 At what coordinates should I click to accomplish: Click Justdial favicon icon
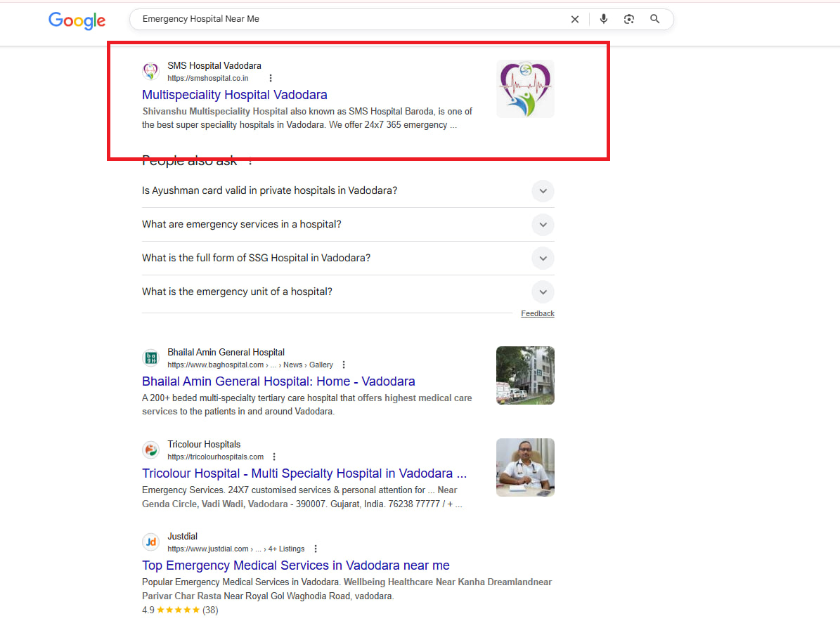point(151,542)
